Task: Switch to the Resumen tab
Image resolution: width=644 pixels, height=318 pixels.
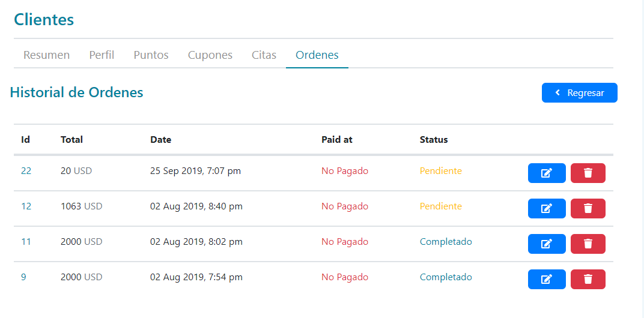Action: [x=46, y=55]
